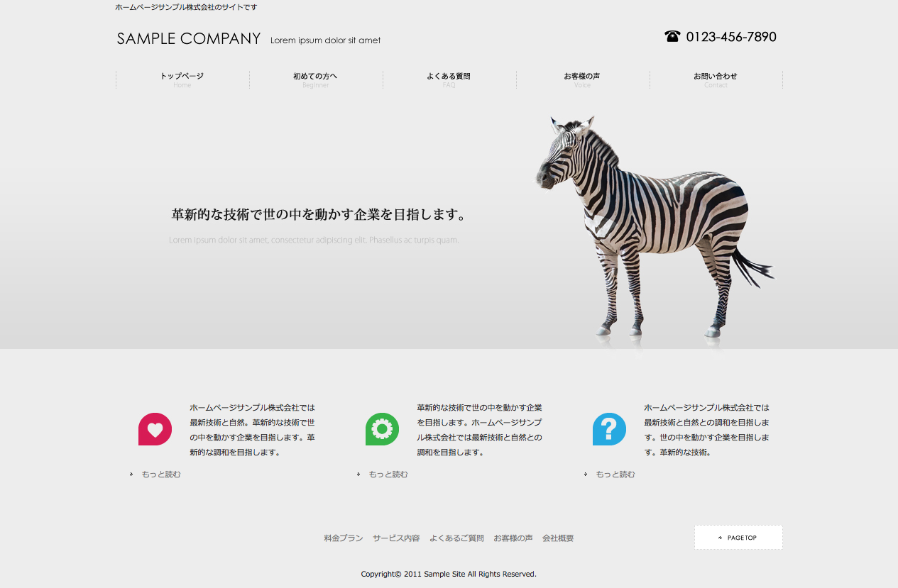Click もっと読む under the gear icon
The height and width of the screenshot is (588, 898).
click(x=388, y=475)
